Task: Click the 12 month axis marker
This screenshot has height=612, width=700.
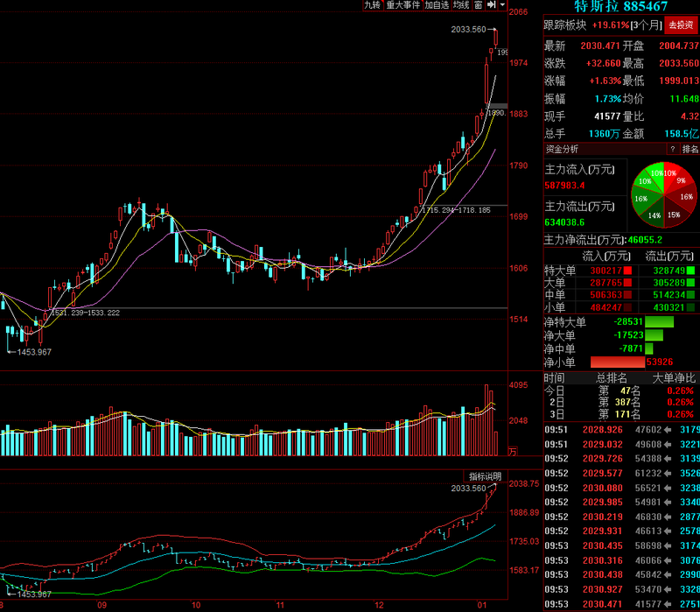Action: (x=379, y=606)
